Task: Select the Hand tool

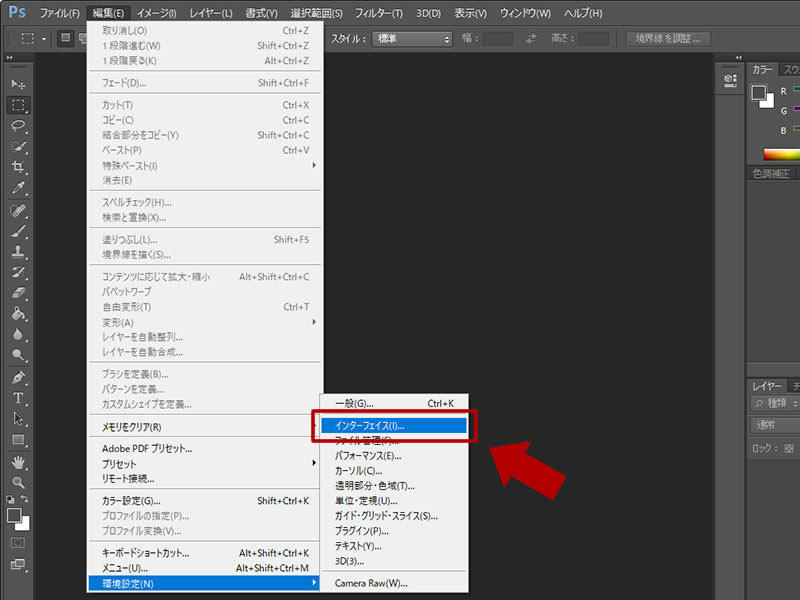Action: click(x=18, y=462)
